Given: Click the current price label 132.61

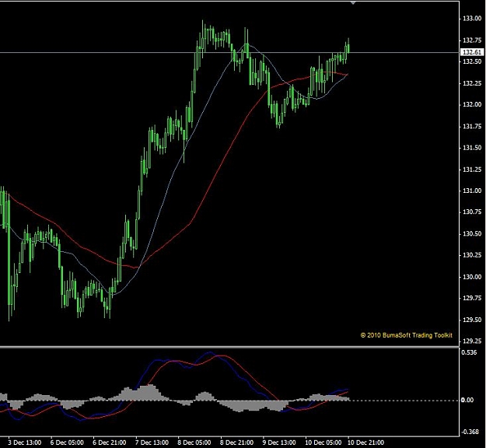Looking at the screenshot, I should [x=472, y=52].
